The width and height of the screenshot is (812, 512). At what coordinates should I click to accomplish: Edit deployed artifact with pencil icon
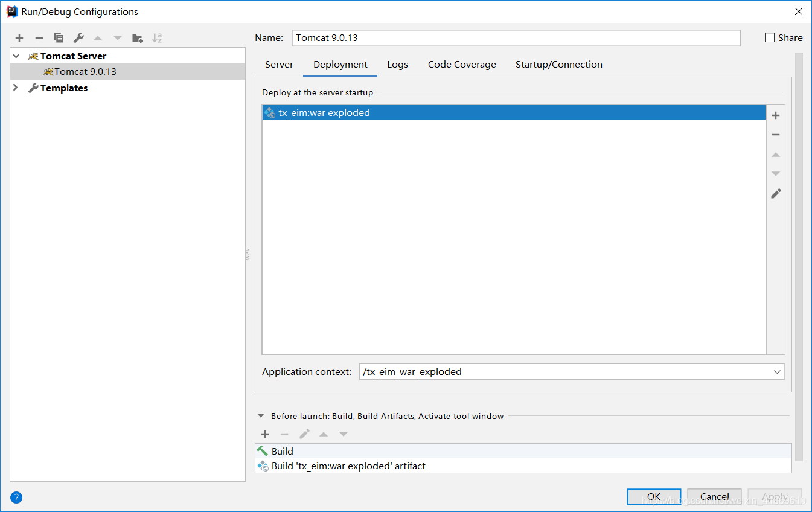(776, 193)
